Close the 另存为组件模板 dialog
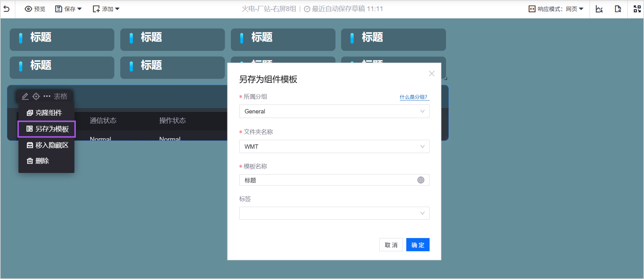 click(x=431, y=74)
